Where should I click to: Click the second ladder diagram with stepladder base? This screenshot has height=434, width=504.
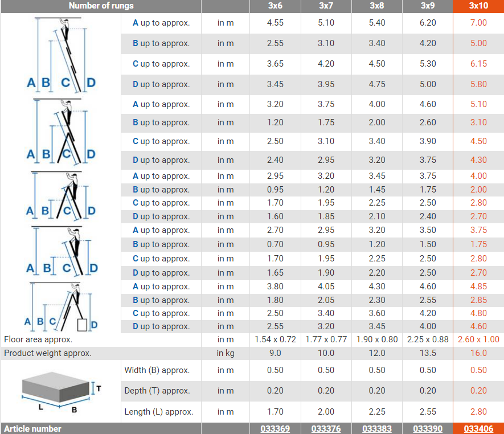point(61,132)
